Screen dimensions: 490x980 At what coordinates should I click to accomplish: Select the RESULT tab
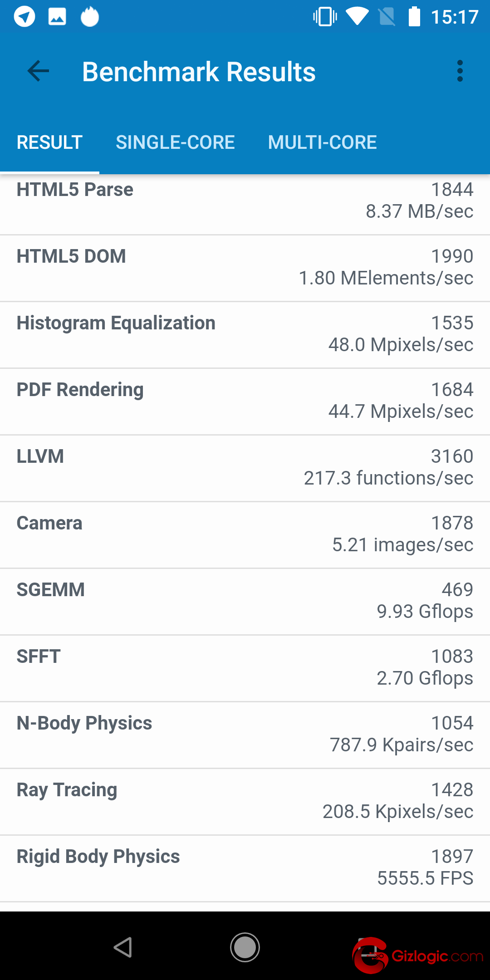(49, 142)
